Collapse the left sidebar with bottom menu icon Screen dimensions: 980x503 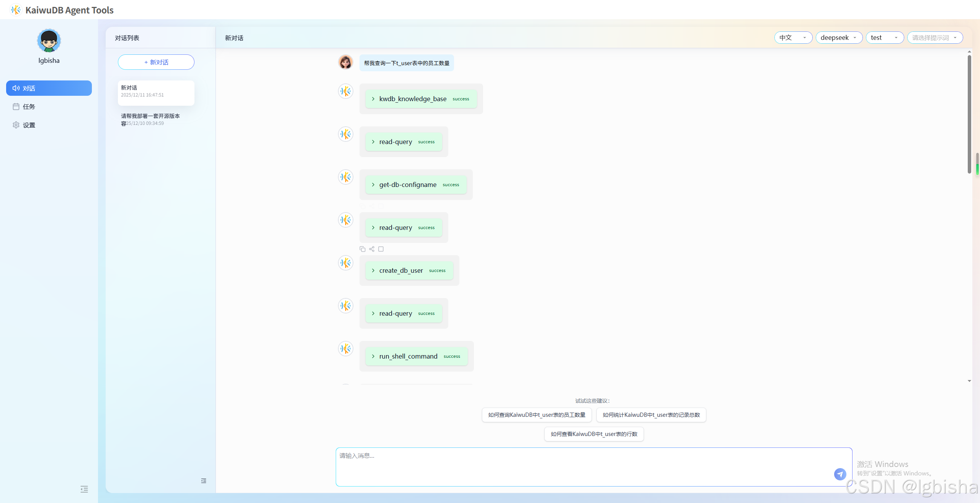point(84,489)
